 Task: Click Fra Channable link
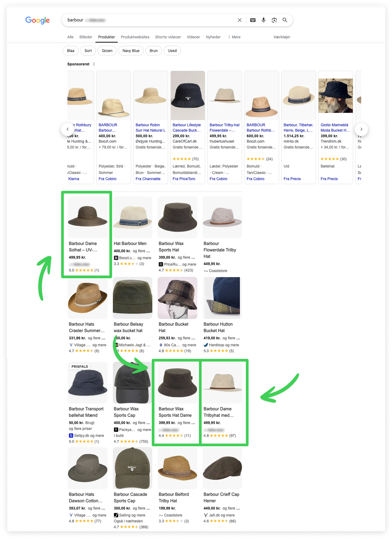tap(148, 179)
